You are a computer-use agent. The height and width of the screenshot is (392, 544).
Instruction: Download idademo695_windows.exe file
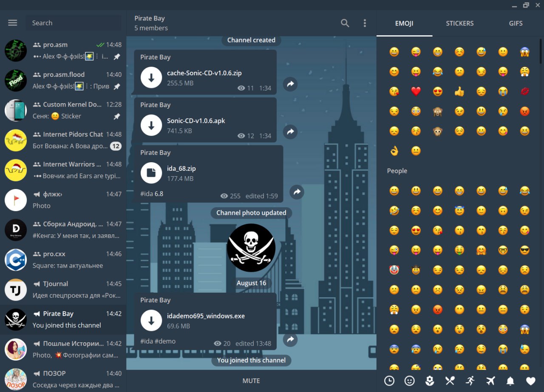point(151,320)
